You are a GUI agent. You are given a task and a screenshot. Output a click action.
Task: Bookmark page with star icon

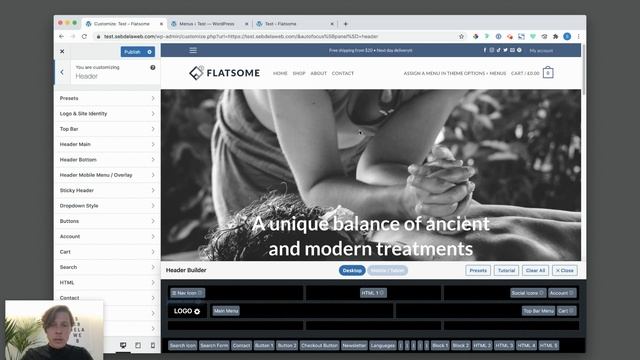point(461,36)
